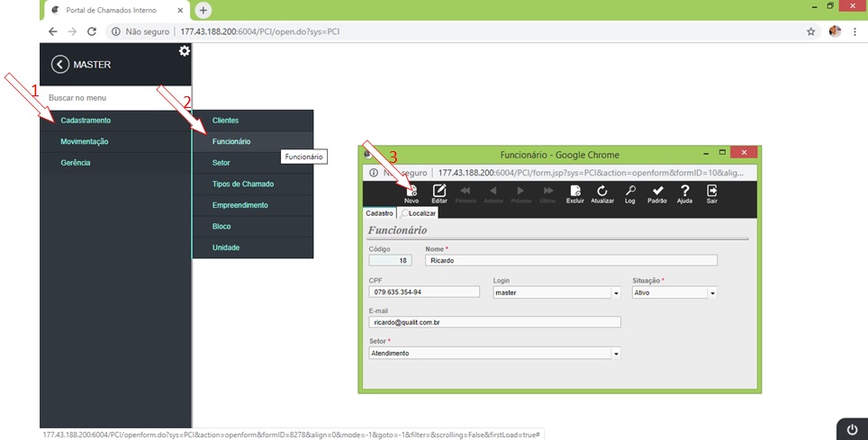Click the power button icon
This screenshot has height=440, width=868.
coord(852,429)
